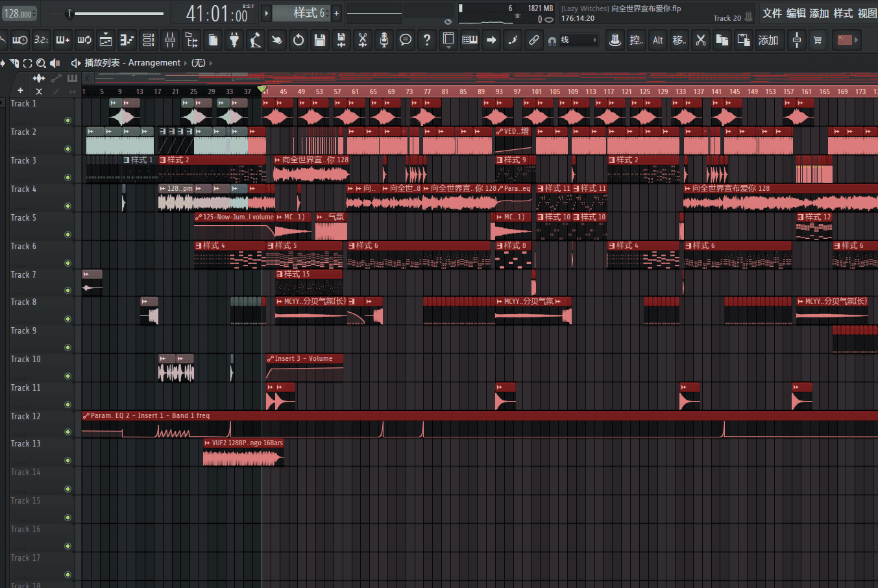This screenshot has height=588, width=878.
Task: Open the 编辑 menu
Action: [x=796, y=13]
